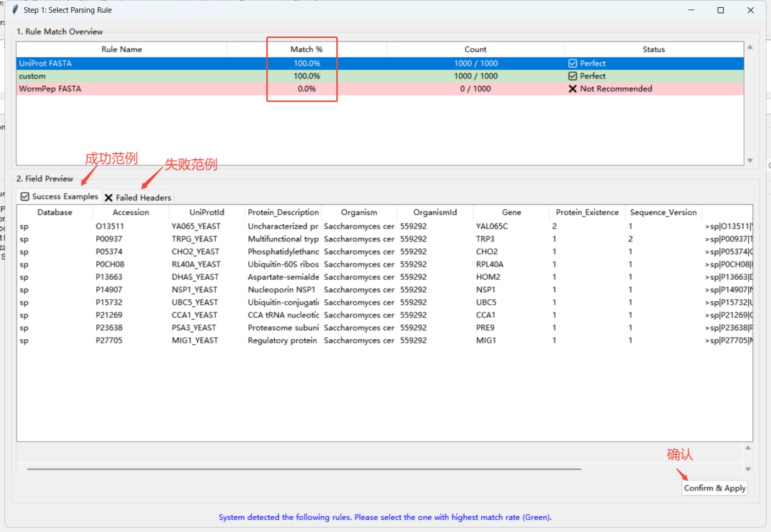Image resolution: width=771 pixels, height=532 pixels.
Task: Click the checkmark icon beside the UniProt FASTA Perfect status
Action: (x=573, y=64)
